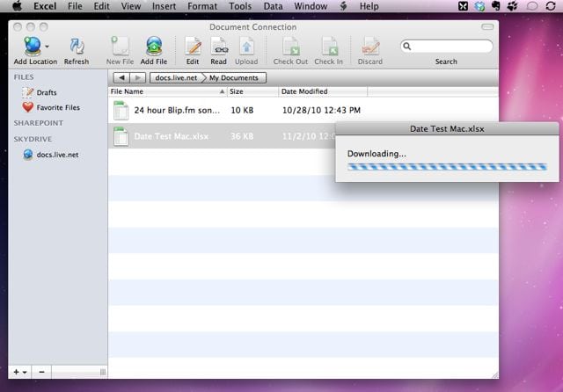Click the X-shaped menu bar icon
The width and height of the screenshot is (563, 392).
[463, 6]
